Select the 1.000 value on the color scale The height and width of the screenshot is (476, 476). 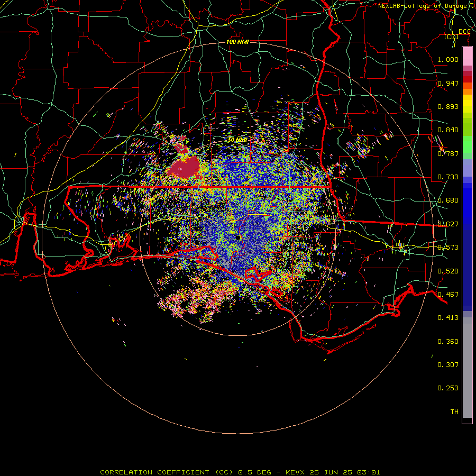(448, 59)
